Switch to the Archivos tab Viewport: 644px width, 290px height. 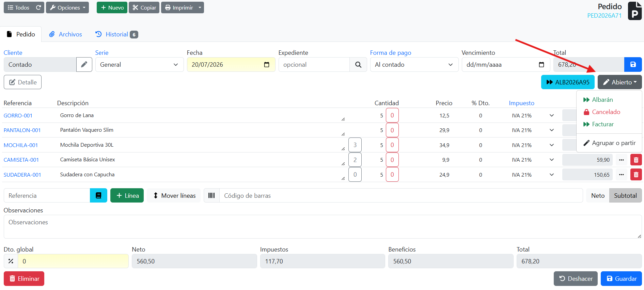click(x=65, y=34)
